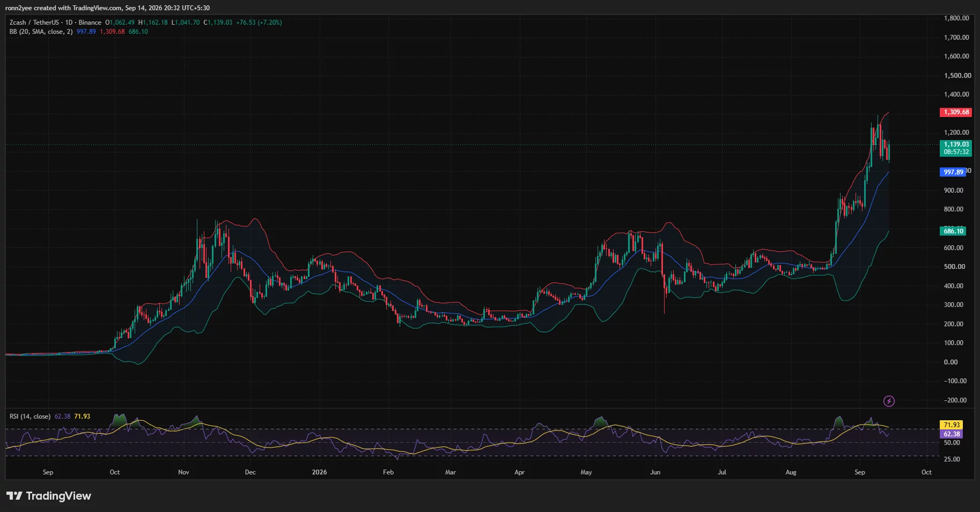Click the 1,200.00 price axis label

point(956,133)
